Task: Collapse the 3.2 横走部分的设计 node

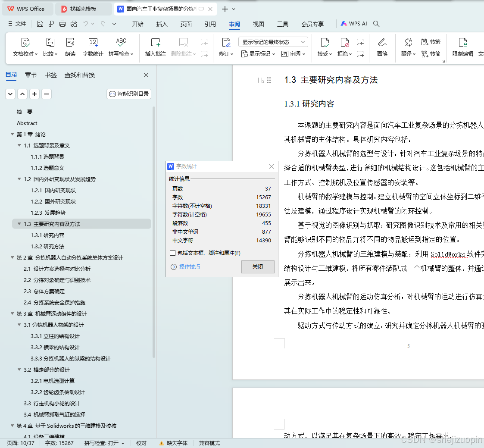Action: 19,369
